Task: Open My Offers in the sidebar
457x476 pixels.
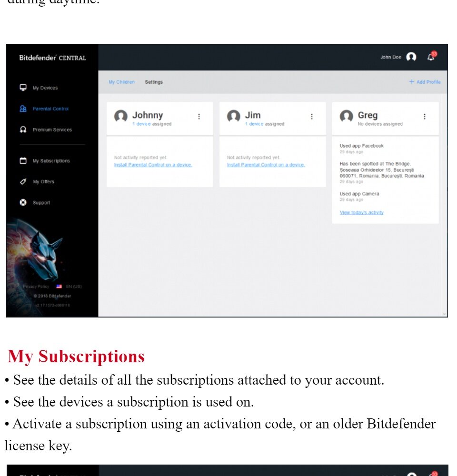Action: pyautogui.click(x=43, y=181)
